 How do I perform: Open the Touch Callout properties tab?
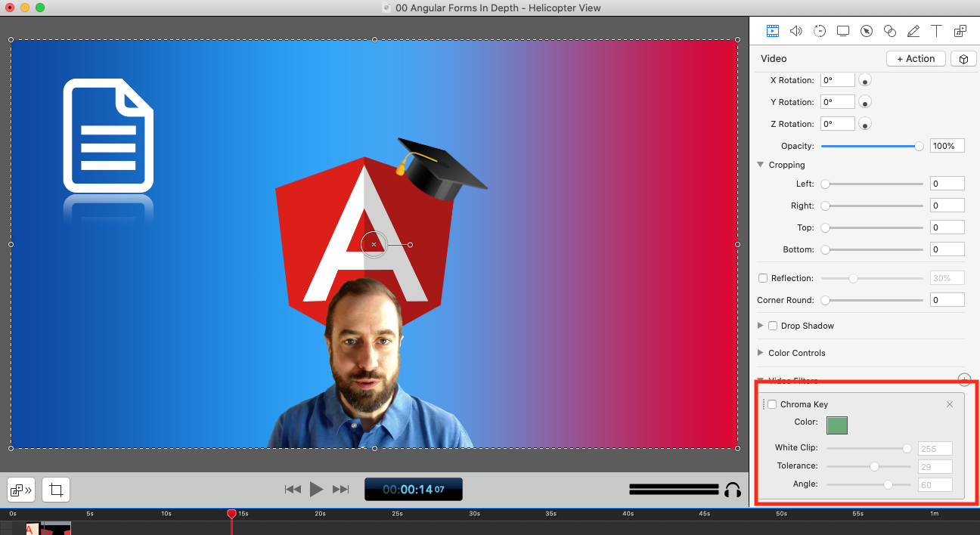pyautogui.click(x=890, y=31)
